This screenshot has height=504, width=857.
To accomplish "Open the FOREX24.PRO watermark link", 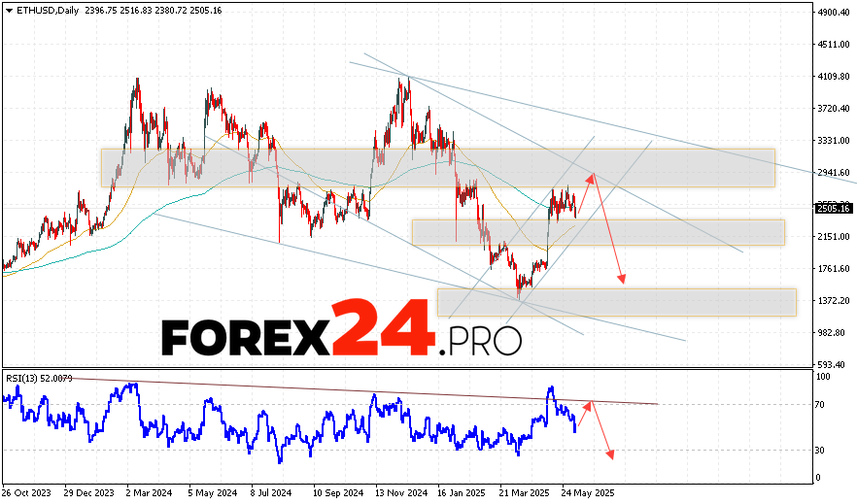I will click(341, 333).
